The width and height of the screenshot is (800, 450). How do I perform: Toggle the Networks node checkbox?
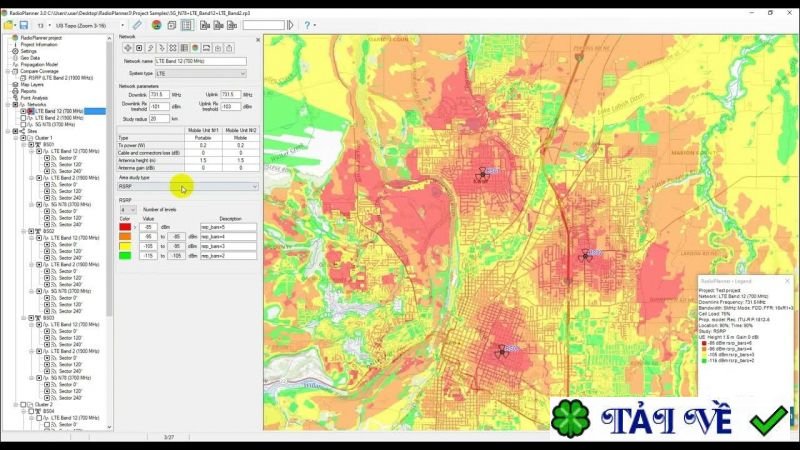(x=15, y=105)
